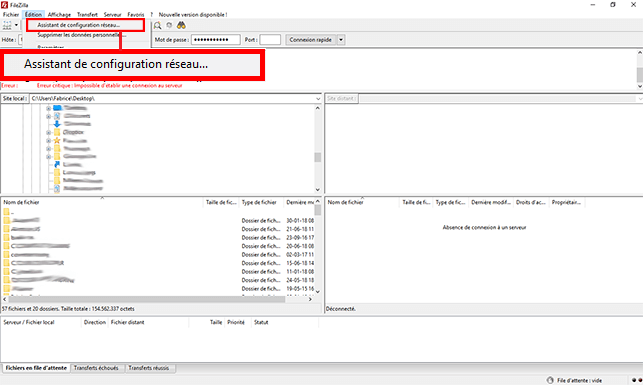This screenshot has width=643, height=385.
Task: Click the 'Erreur critique : Impossible d'établir une connexion' log line
Action: click(x=109, y=86)
